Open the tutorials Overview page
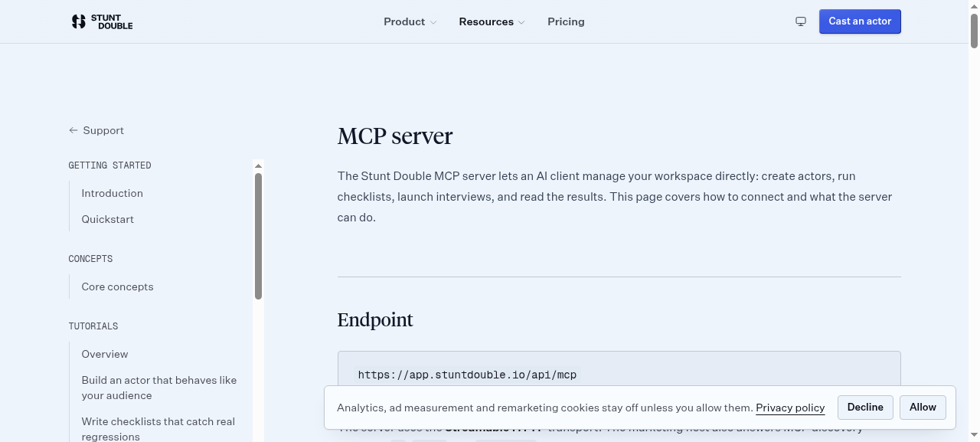Viewport: 980px width, 442px height. tap(105, 354)
